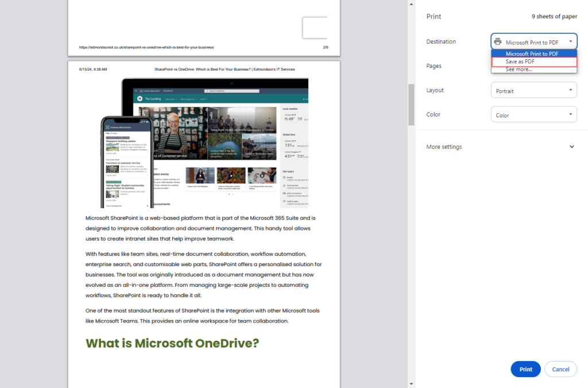Click the preview pane scrollbar thumb
The width and height of the screenshot is (588, 388).
pos(411,103)
